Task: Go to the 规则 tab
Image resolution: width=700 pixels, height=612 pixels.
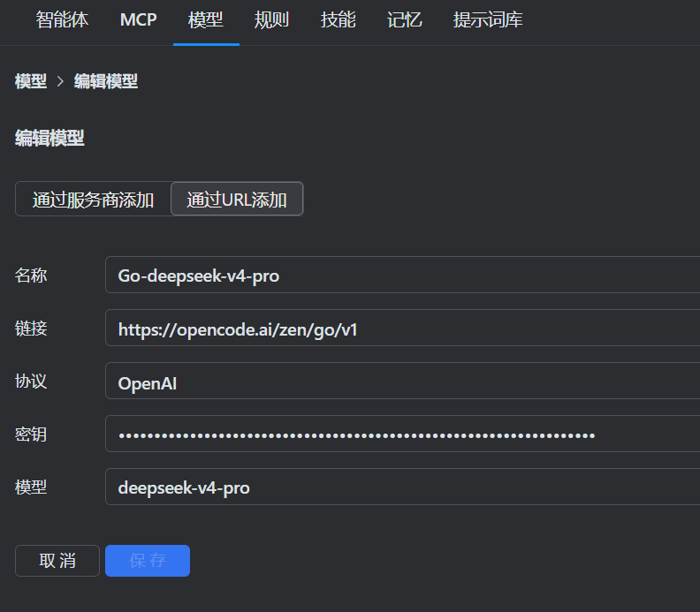Action: 272,19
